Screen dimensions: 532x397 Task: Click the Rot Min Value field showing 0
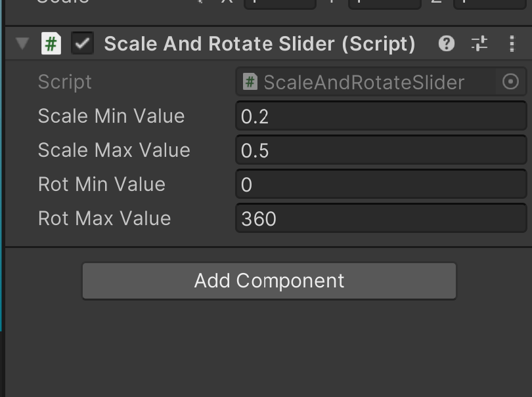pos(381,184)
